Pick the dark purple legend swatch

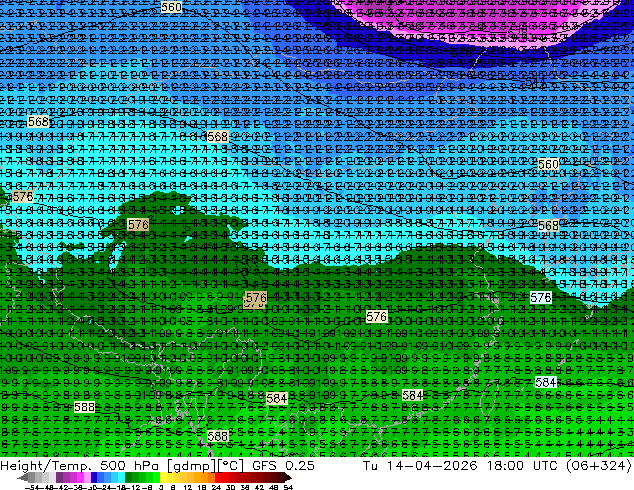[59, 477]
